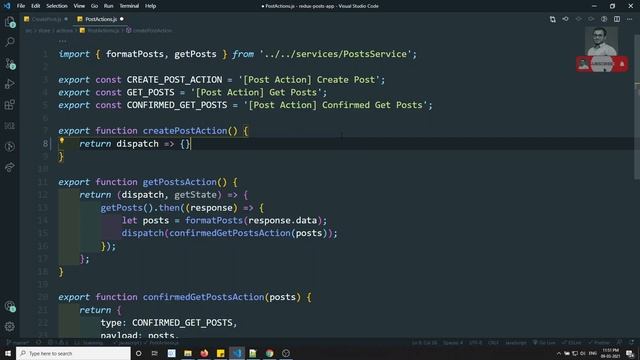The height and width of the screenshot is (360, 640).
Task: Click the Cortana circle on the taskbar
Action: coord(138,353)
